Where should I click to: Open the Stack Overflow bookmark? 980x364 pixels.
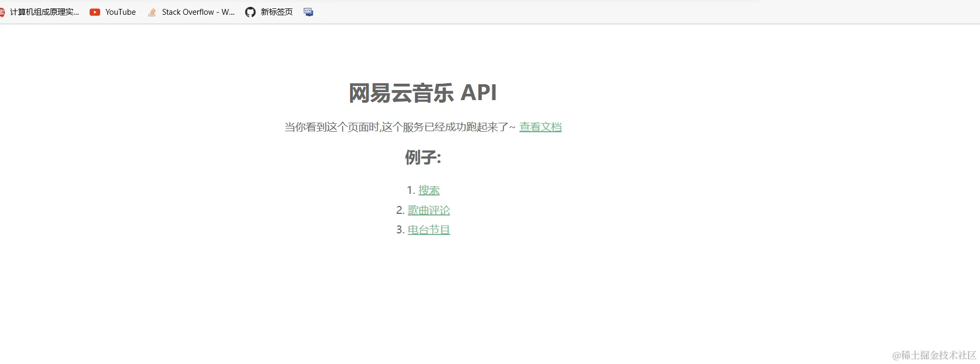click(x=191, y=12)
